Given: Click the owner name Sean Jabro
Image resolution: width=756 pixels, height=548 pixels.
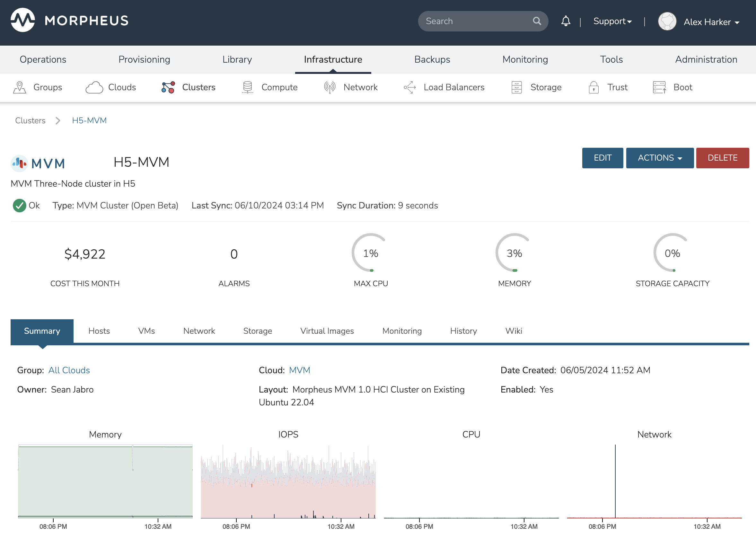Looking at the screenshot, I should tap(72, 389).
